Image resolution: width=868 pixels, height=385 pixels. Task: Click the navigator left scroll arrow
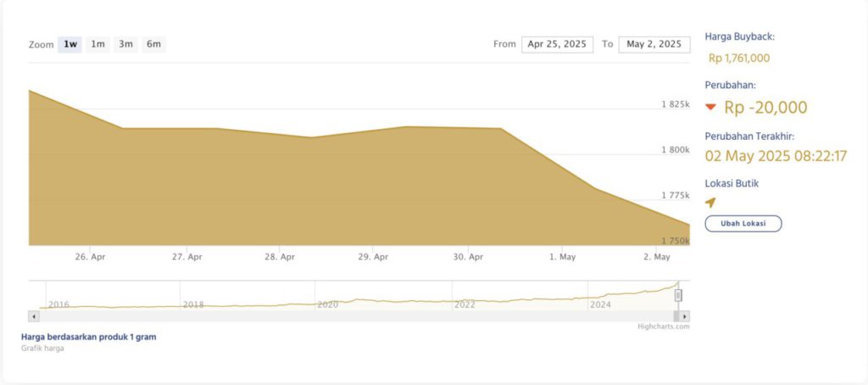point(33,316)
